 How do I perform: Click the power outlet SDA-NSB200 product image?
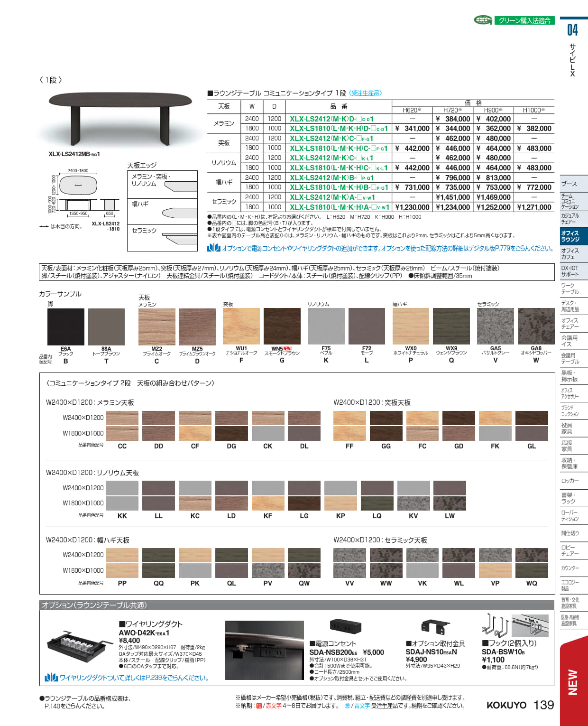[x=346, y=627]
